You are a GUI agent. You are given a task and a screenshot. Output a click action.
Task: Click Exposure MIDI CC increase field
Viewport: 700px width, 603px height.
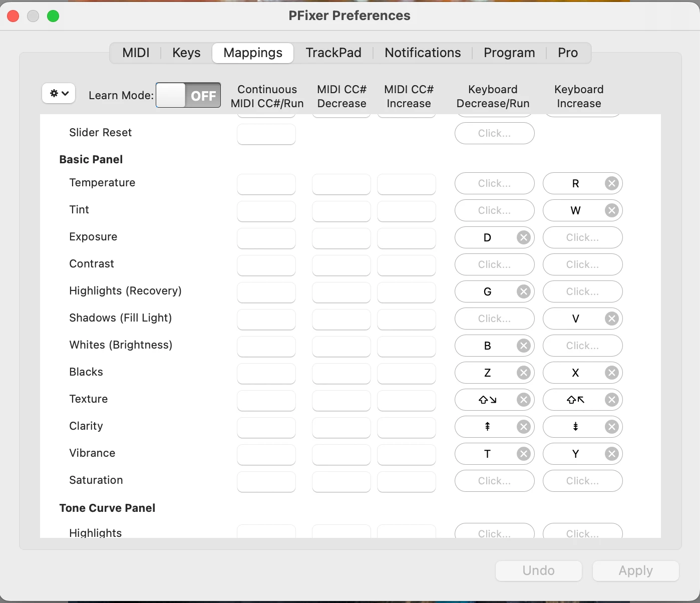point(407,238)
